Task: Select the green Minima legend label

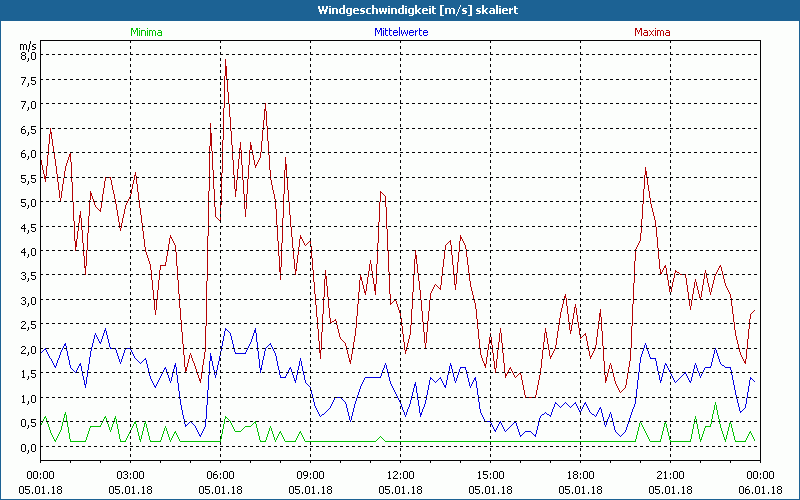Action: pyautogui.click(x=146, y=32)
